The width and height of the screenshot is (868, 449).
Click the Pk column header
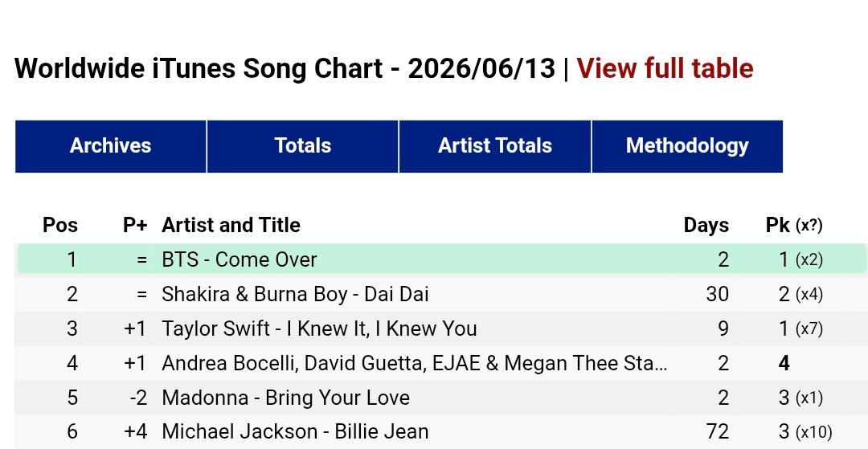pos(777,225)
